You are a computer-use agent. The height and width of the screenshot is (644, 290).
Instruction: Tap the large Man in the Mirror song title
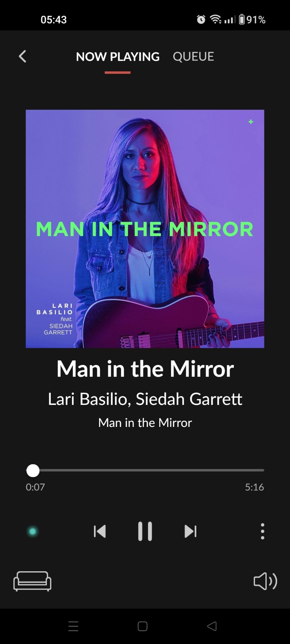[145, 369]
